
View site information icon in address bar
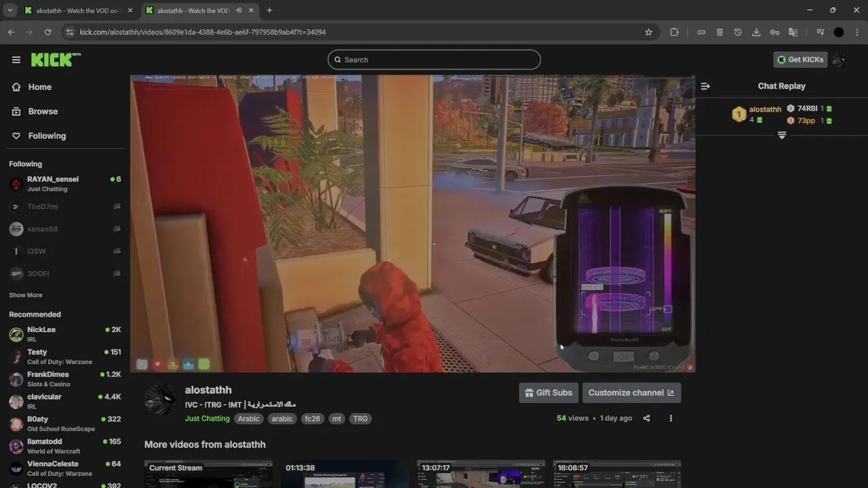(70, 32)
